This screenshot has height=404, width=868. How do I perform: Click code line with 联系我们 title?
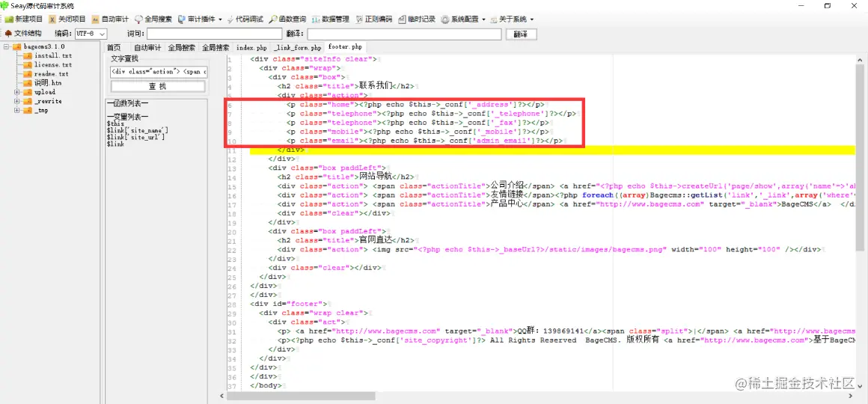coord(346,86)
